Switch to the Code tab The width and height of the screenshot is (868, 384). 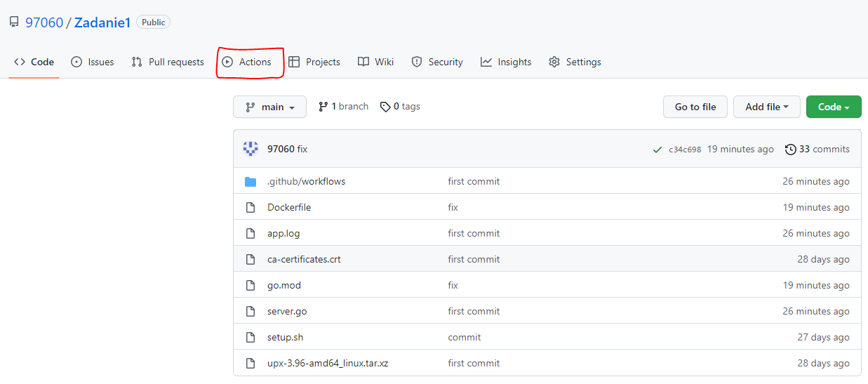tap(34, 62)
